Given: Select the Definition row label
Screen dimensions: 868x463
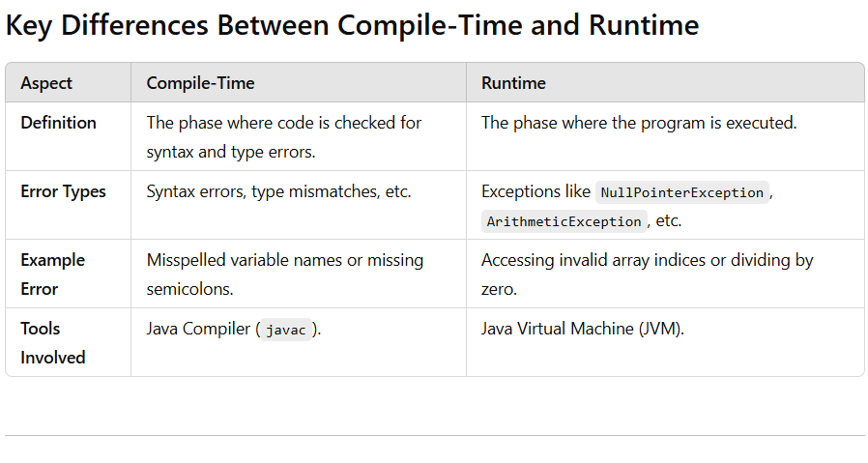Looking at the screenshot, I should coord(58,123).
